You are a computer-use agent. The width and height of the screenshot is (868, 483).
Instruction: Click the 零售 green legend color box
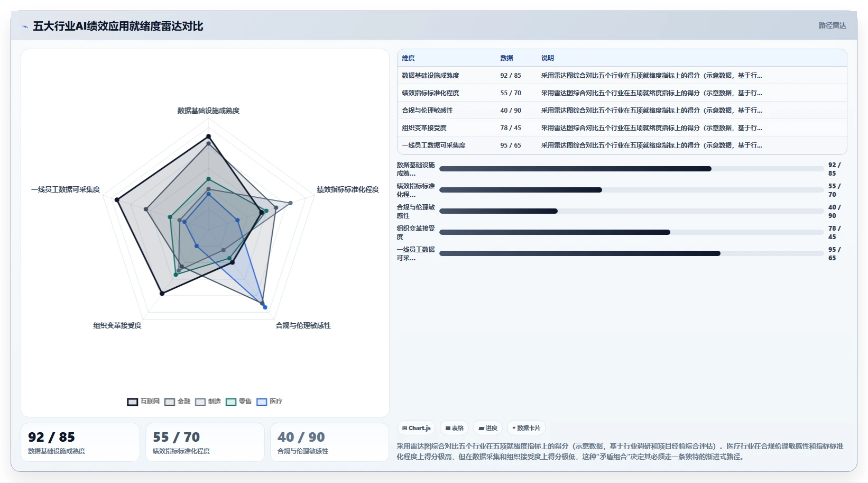pyautogui.click(x=231, y=402)
